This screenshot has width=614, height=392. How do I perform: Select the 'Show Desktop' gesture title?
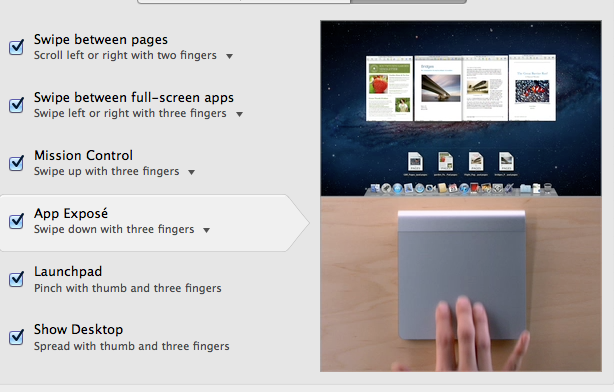click(78, 329)
